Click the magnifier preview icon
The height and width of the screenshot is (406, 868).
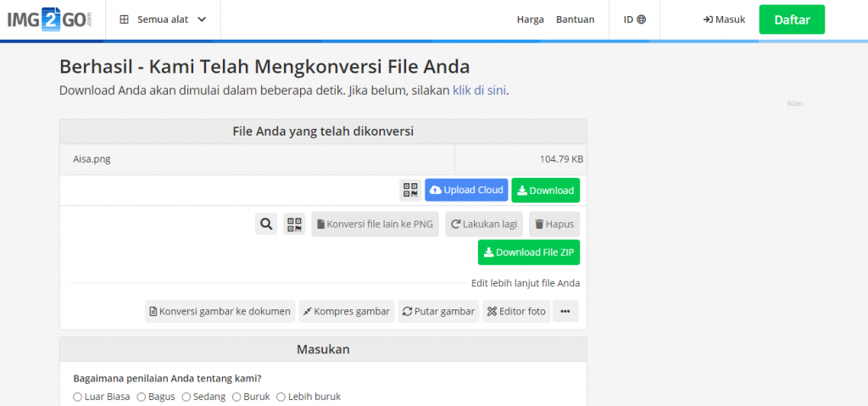[x=266, y=224]
